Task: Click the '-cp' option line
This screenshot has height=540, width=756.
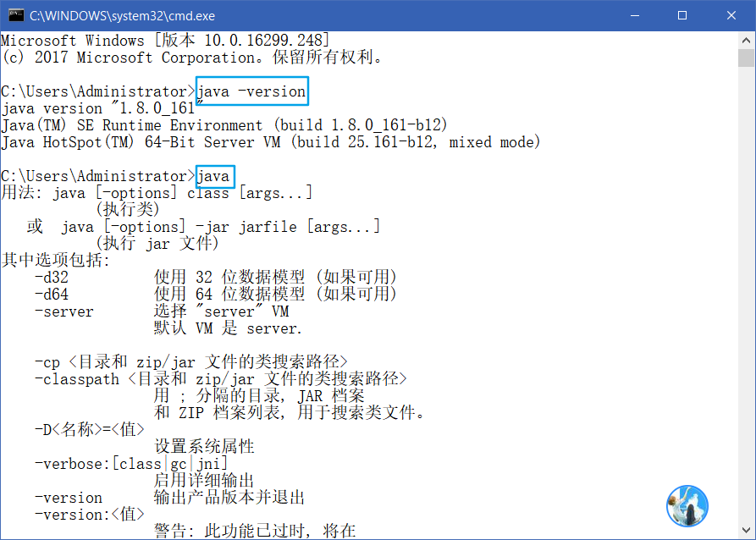Action: pos(191,362)
